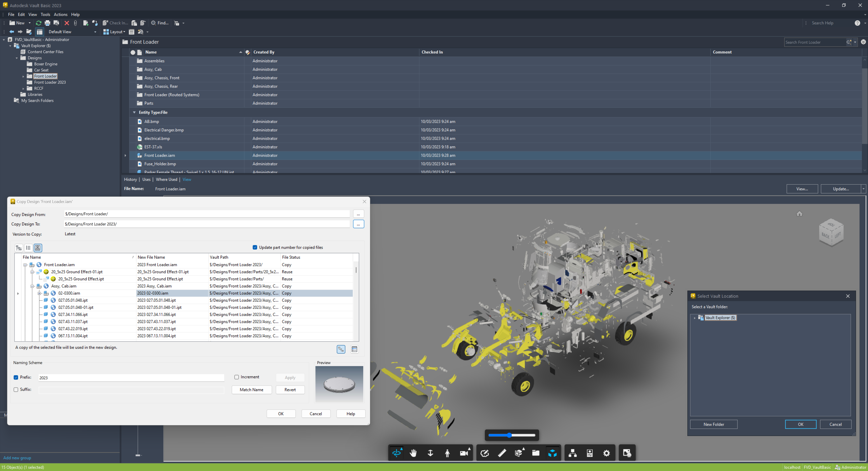This screenshot has width=868, height=471.
Task: Select the Measure ruler tool
Action: pos(502,453)
